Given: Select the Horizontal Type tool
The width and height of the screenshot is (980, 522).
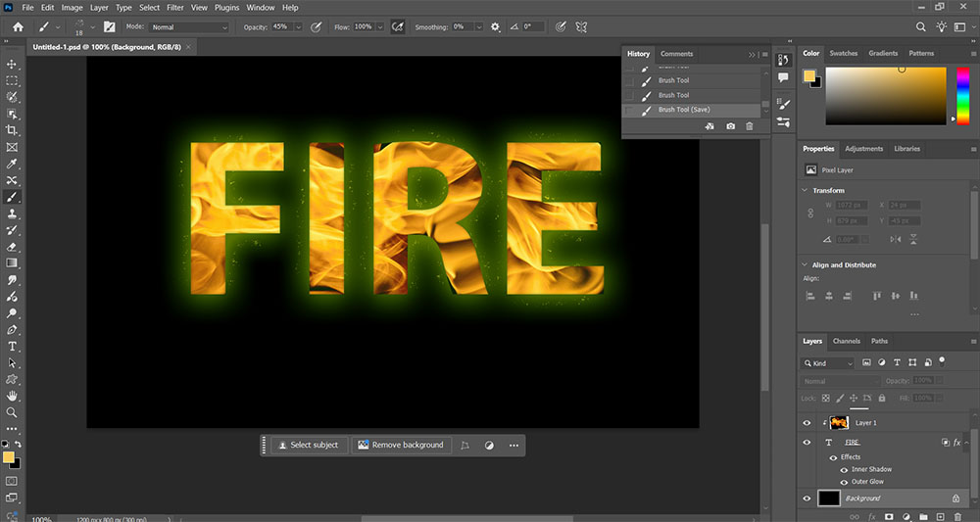Looking at the screenshot, I should [13, 346].
